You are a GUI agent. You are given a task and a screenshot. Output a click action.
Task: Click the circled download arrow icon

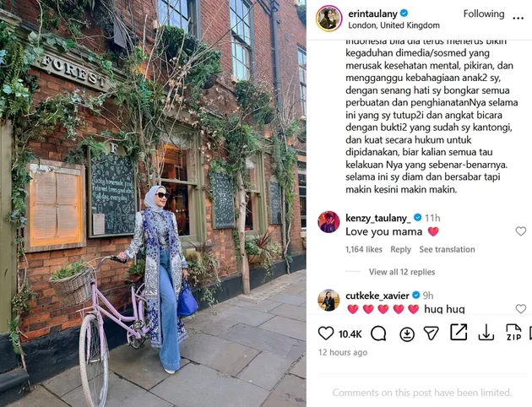(x=407, y=334)
